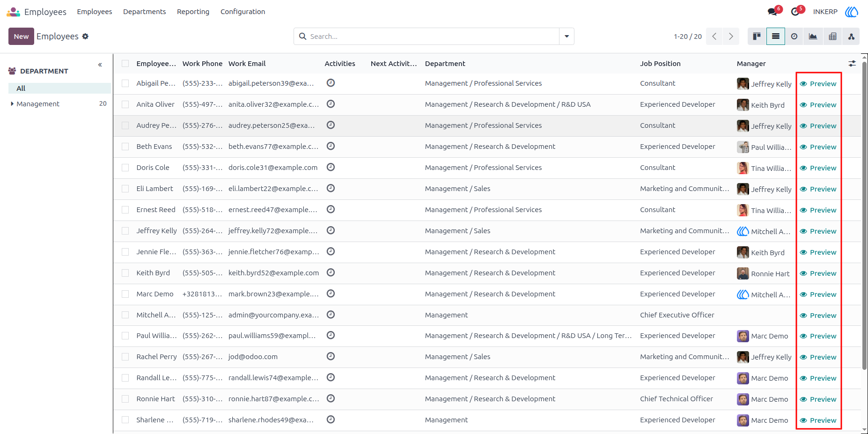Click the employee list vertical scrollbar
Image resolution: width=868 pixels, height=434 pixels.
(864, 215)
